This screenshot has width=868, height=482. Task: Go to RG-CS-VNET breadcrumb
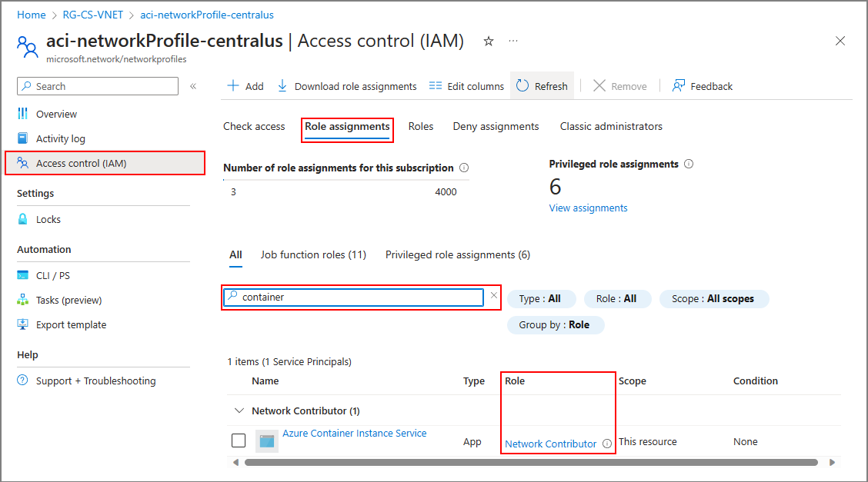point(93,15)
